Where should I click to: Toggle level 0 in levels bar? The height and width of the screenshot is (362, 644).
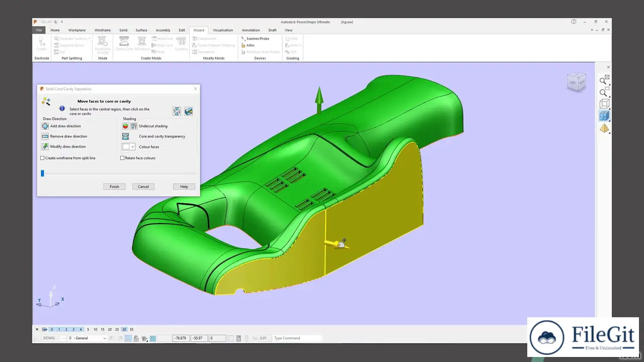(x=52, y=329)
